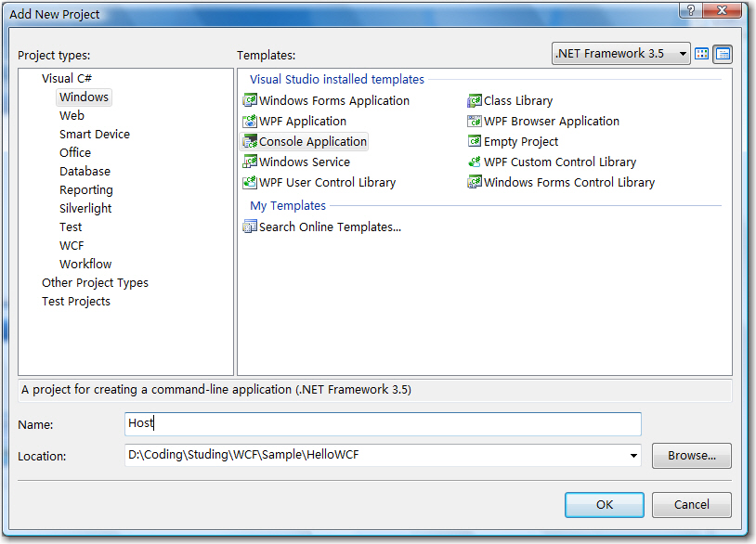Select the Windows Forms Application template icon
The width and height of the screenshot is (756, 544).
coord(250,100)
